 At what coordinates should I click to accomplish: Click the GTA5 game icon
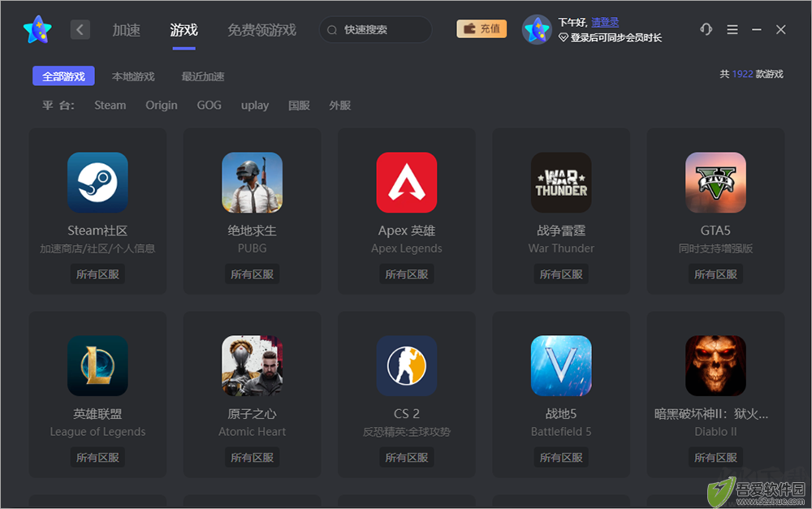coord(715,183)
